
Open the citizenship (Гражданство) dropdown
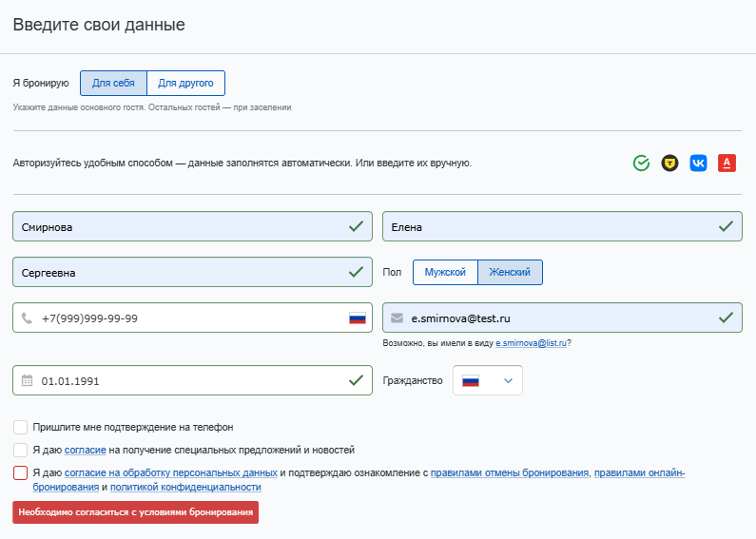coord(488,380)
